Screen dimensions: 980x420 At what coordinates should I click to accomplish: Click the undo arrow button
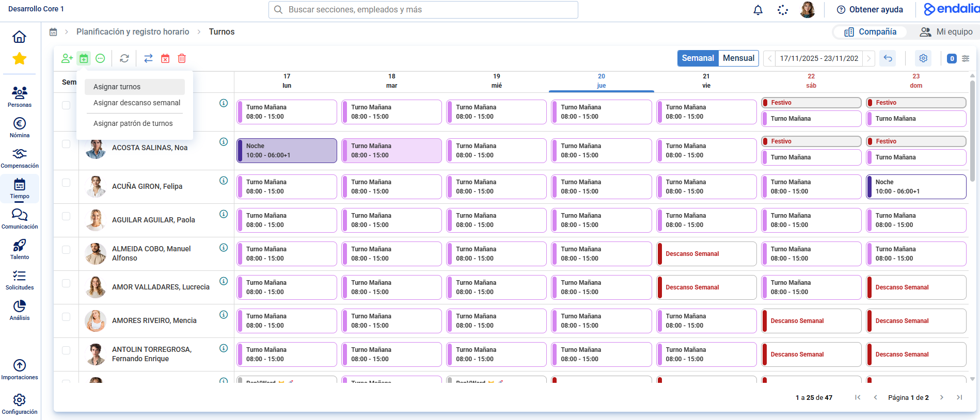coord(888,58)
